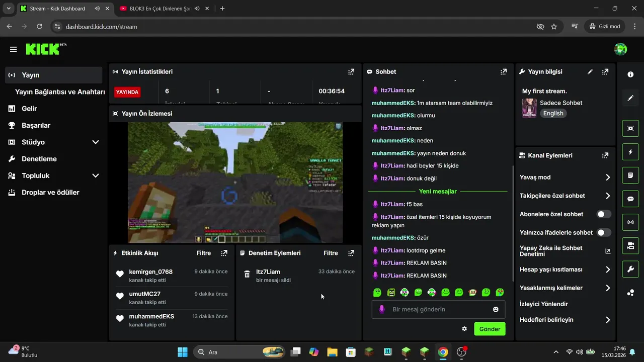
Task: Click the three-dots cluster icon in the right sidebar
Action: pos(630,293)
